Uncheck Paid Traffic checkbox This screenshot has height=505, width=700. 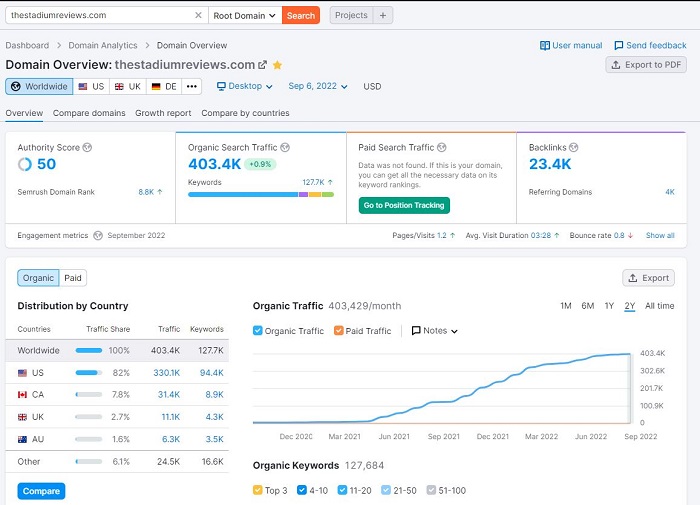(x=338, y=330)
